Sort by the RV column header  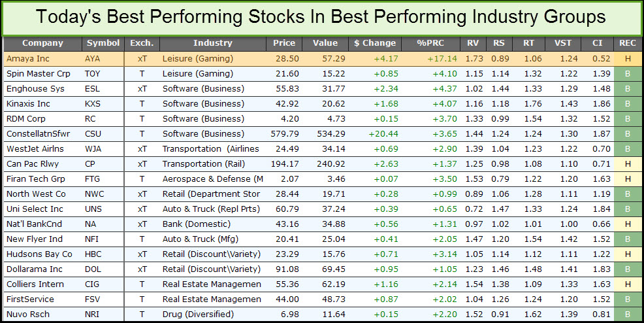click(473, 43)
